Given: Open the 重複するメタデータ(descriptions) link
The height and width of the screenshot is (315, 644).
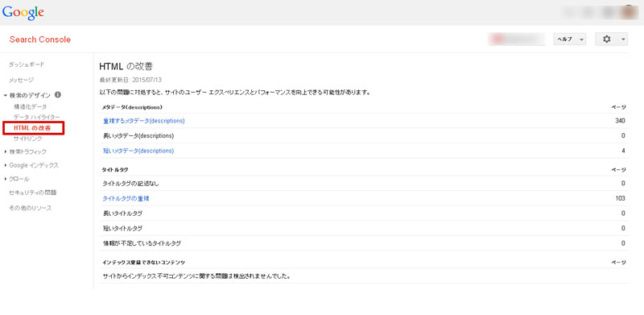Looking at the screenshot, I should [144, 121].
